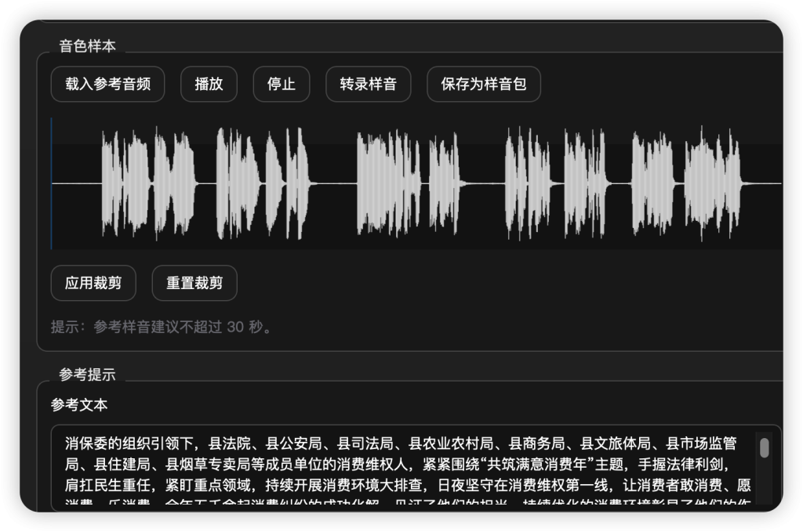Viewport: 803px width, 532px height.
Task: Reset the trim with 重置裁剪
Action: click(194, 283)
